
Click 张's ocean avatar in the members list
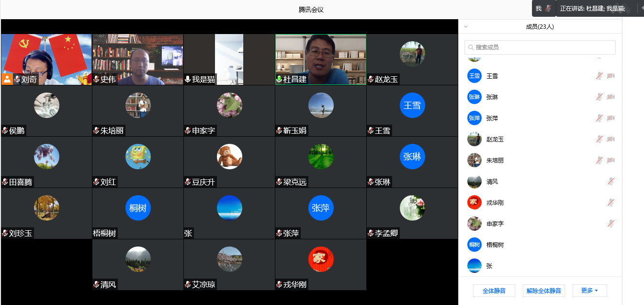click(475, 266)
